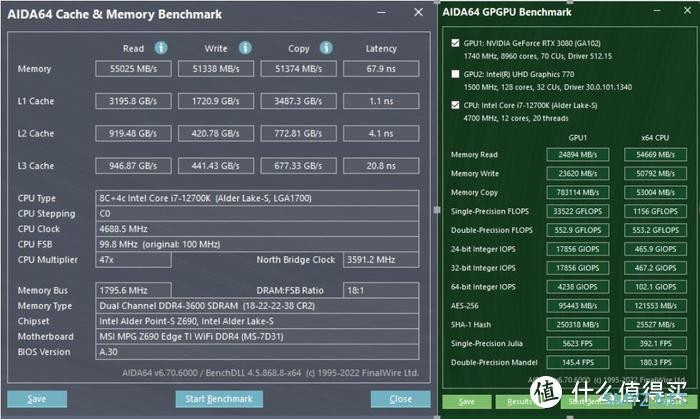Click x64 CPU Double-Precision Mandel 180.3 FPS
700x419 pixels.
tap(655, 362)
